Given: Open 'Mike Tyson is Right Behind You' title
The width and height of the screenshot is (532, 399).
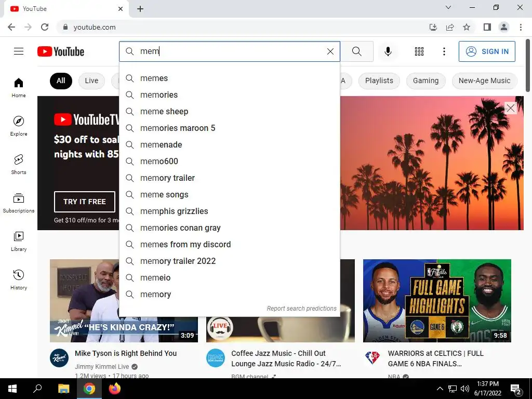Looking at the screenshot, I should pos(126,353).
